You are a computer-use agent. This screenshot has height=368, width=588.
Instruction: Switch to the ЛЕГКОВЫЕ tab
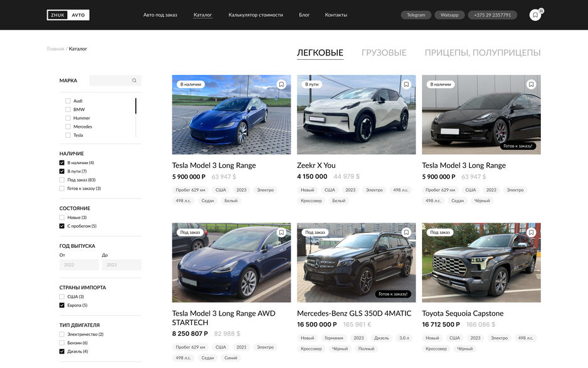click(320, 52)
